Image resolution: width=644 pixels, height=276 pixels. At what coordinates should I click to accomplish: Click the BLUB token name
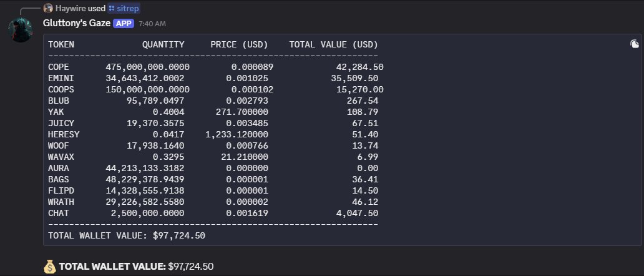tap(58, 101)
